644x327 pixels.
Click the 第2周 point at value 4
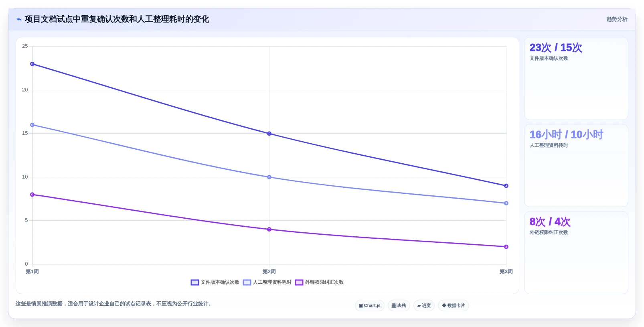pos(269,230)
